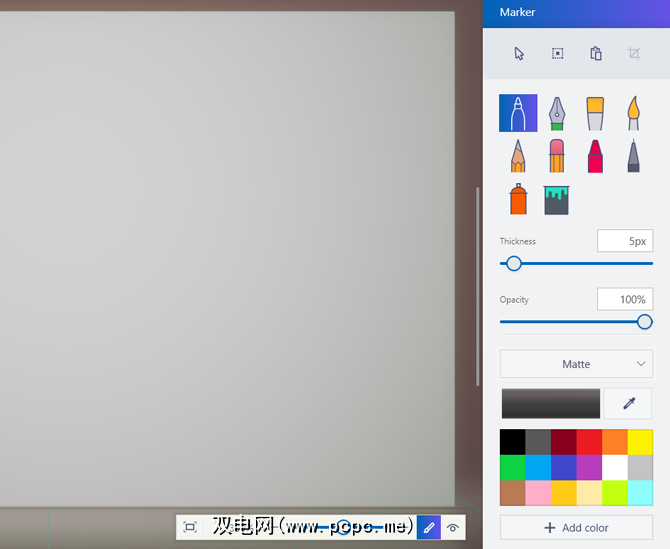Click the current color preview bar
The height and width of the screenshot is (549, 670).
(x=551, y=403)
